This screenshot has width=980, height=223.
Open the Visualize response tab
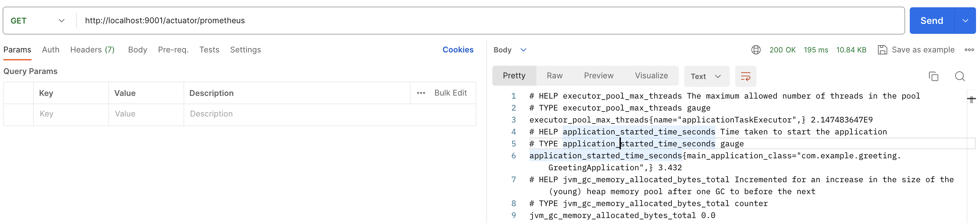click(x=651, y=76)
